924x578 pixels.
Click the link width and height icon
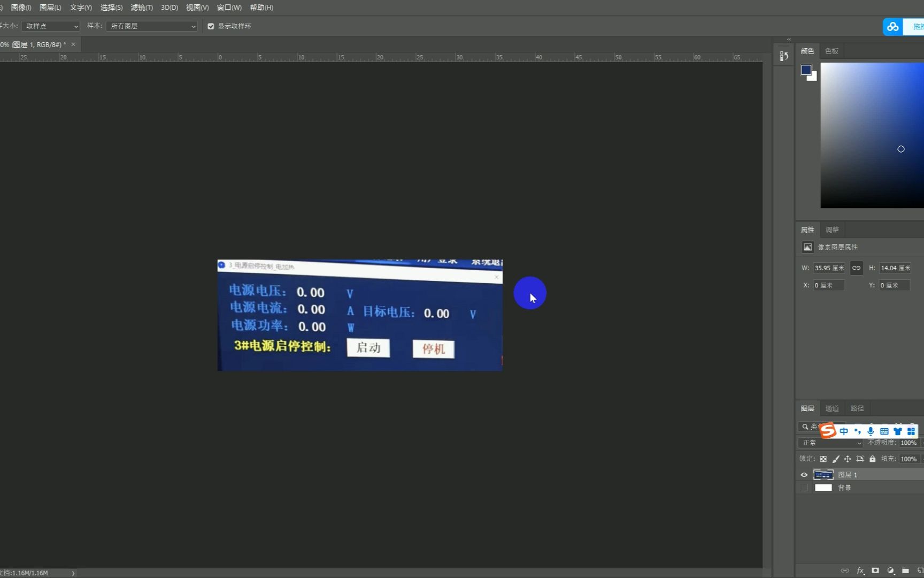[856, 268]
